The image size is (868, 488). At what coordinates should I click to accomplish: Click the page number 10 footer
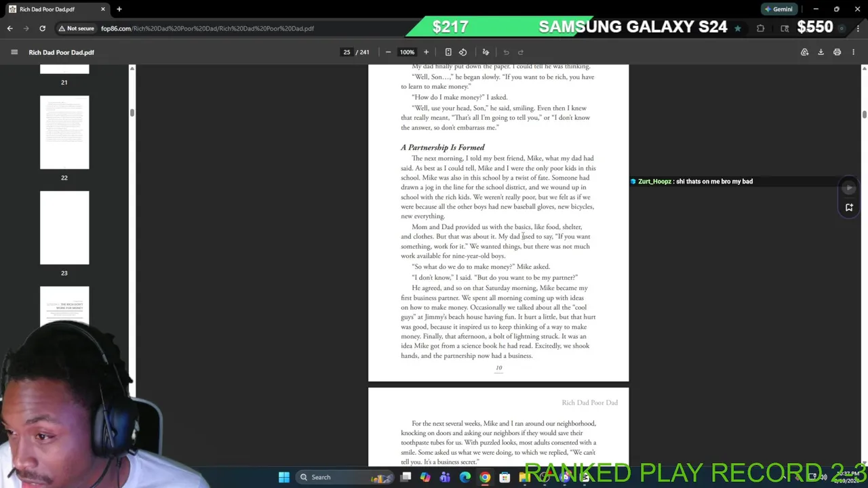(x=498, y=368)
